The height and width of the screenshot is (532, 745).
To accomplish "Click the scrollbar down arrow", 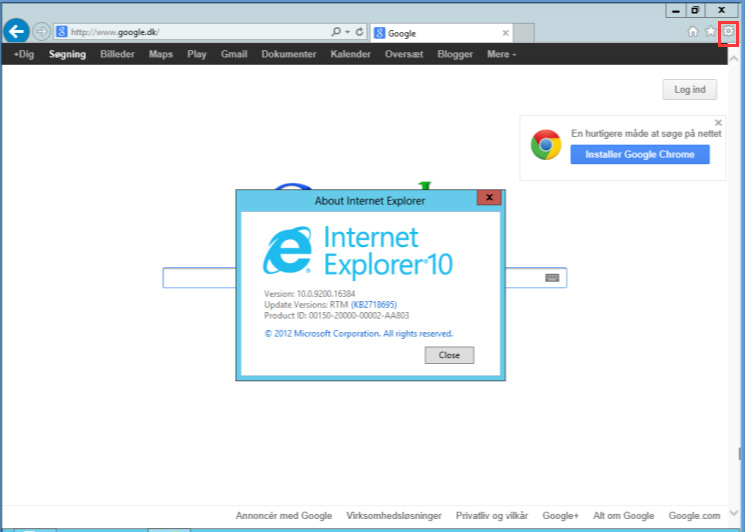I will [734, 513].
